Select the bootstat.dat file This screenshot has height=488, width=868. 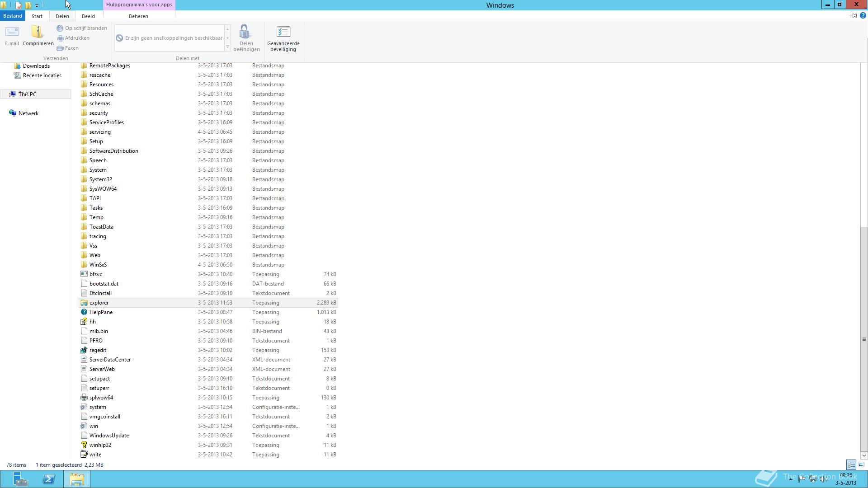click(x=208, y=284)
